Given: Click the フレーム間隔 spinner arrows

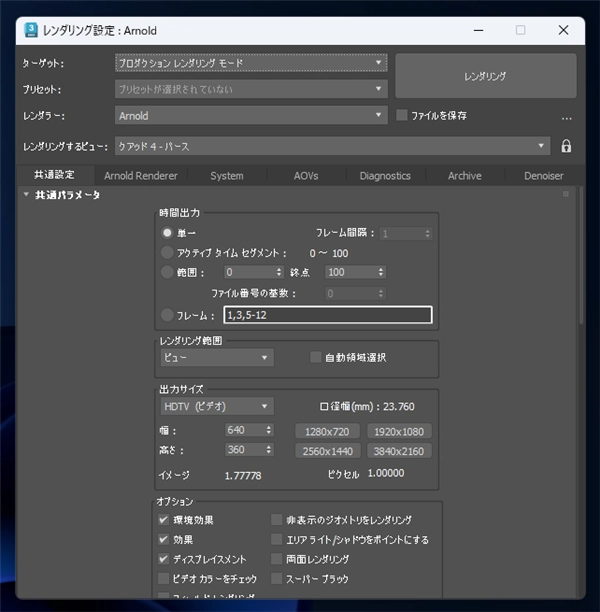Looking at the screenshot, I should (427, 233).
